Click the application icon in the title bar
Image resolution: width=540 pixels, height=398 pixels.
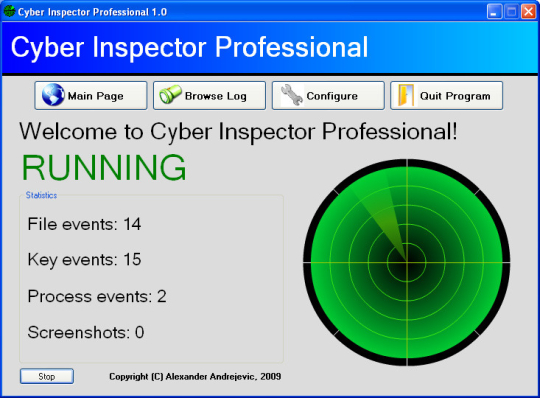(x=9, y=11)
